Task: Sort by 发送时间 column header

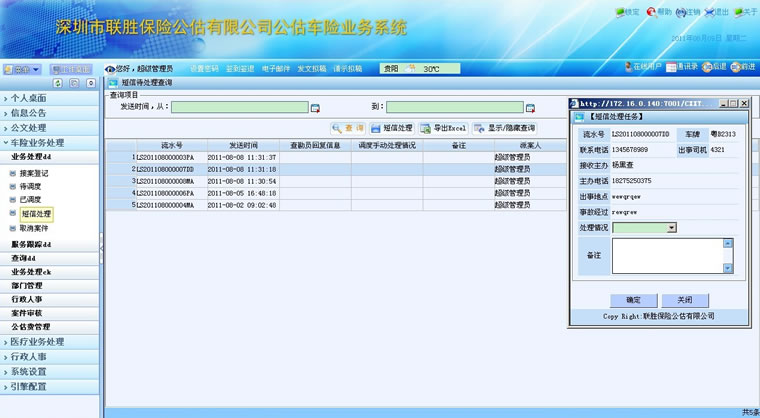Action: 243,145
